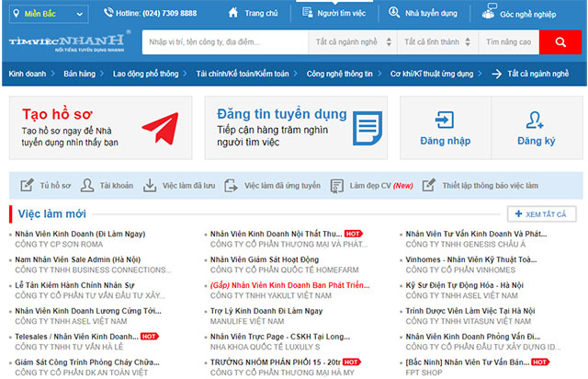This screenshot has height=379, width=588.
Task: Click the Đăng tin tuyển dụng heading
Action: (x=282, y=114)
